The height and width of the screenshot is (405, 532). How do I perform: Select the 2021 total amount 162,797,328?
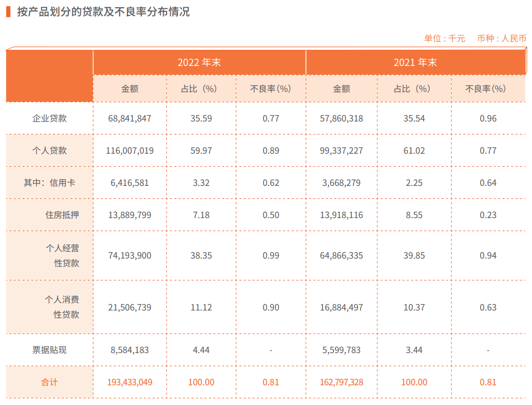(x=342, y=382)
